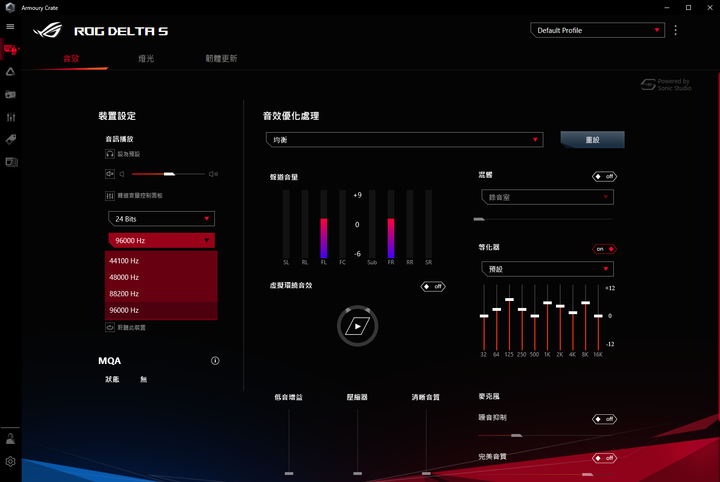720x482 pixels.
Task: Open the User Center profile icon
Action: [10, 439]
